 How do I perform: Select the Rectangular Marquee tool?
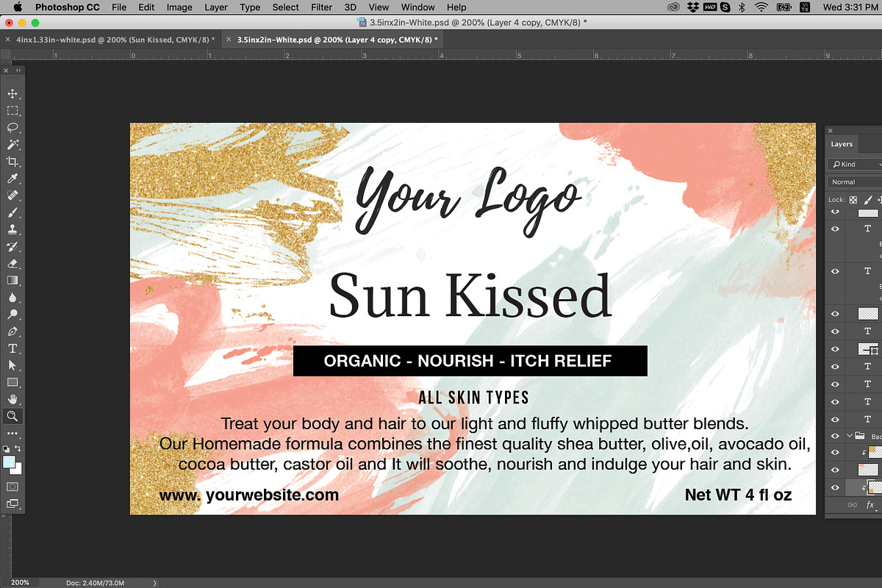pyautogui.click(x=12, y=110)
